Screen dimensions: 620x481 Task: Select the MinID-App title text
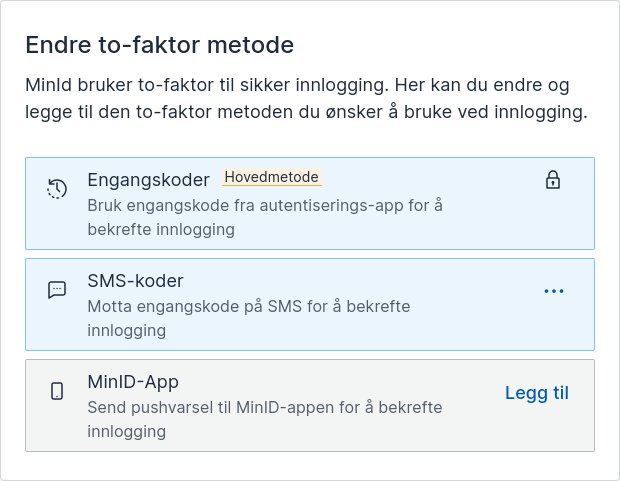click(133, 381)
